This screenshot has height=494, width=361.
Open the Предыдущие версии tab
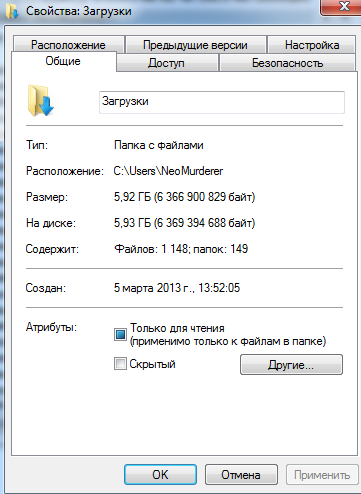point(195,45)
